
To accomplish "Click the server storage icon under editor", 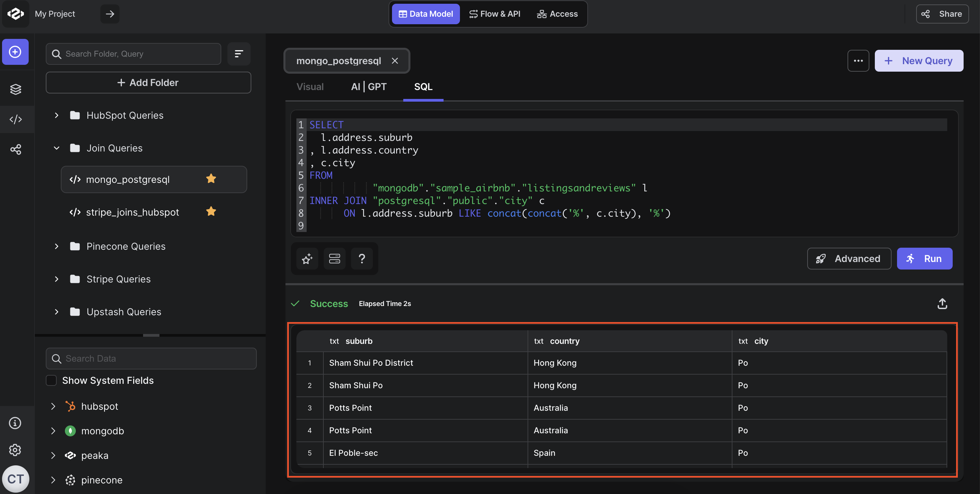I will tap(334, 259).
